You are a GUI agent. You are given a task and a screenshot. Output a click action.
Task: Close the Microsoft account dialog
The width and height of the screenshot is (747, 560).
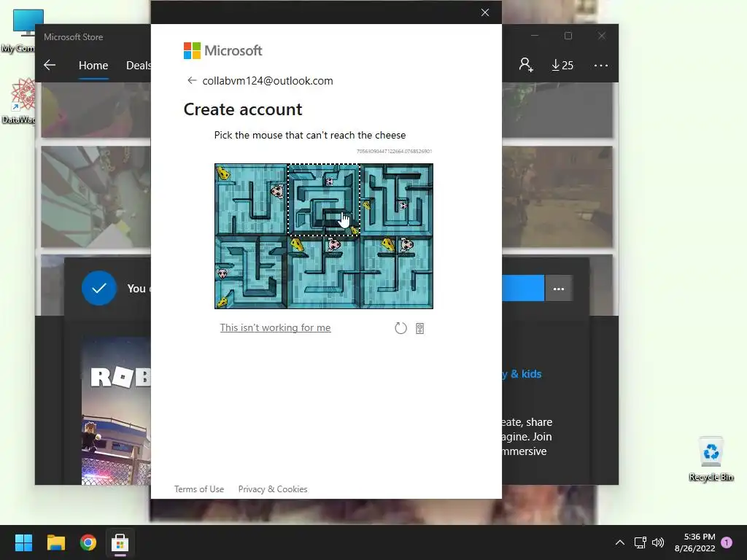click(x=485, y=12)
